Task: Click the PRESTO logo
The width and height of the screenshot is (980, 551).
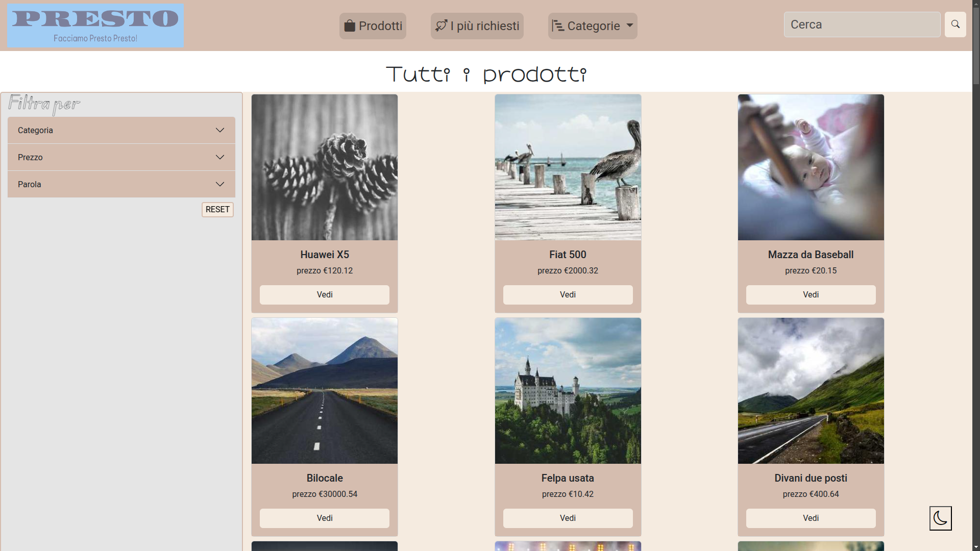Action: [x=95, y=26]
